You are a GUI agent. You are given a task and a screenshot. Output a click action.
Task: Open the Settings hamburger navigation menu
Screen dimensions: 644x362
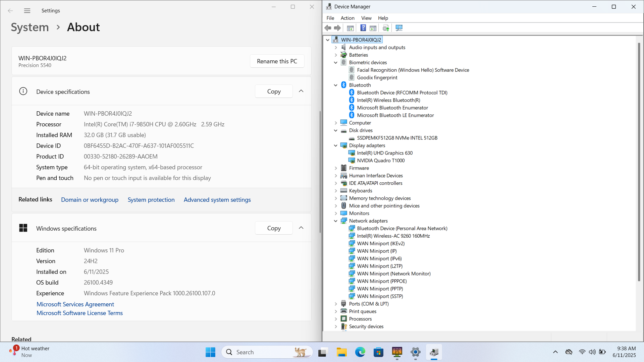pyautogui.click(x=27, y=11)
